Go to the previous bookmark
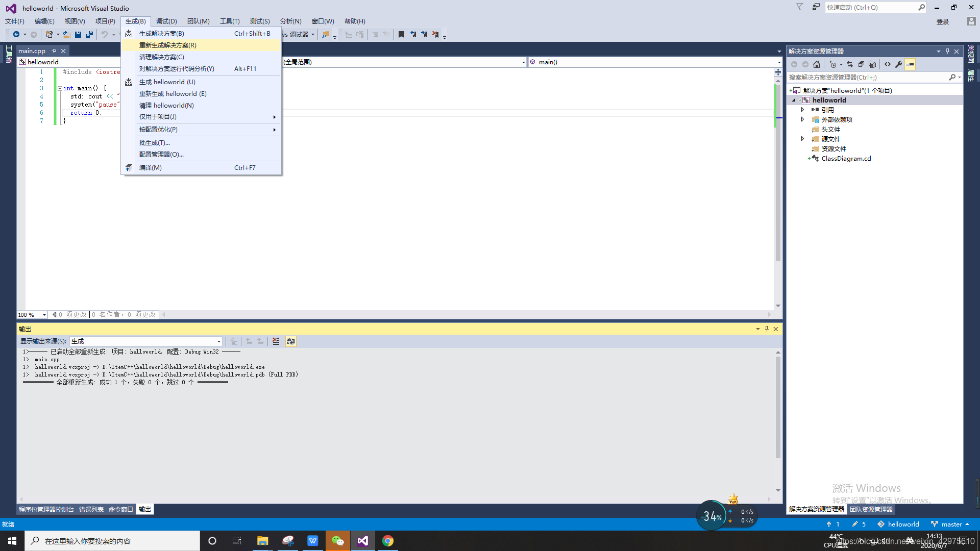 click(x=413, y=35)
